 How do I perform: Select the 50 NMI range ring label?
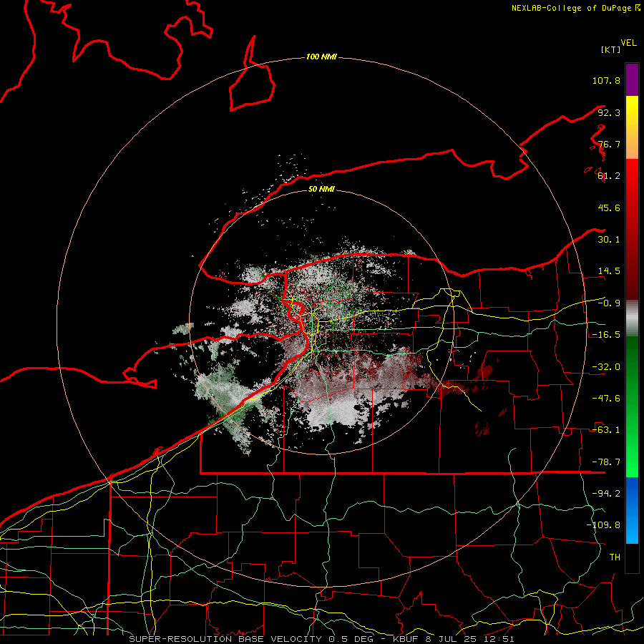pos(321,189)
